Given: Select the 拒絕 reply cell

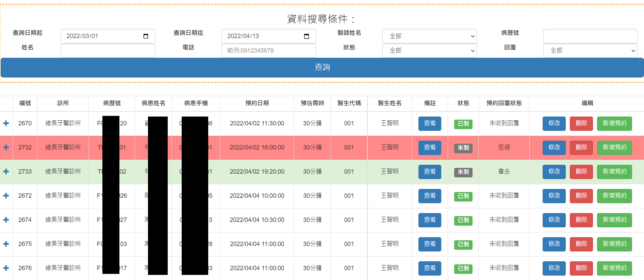Looking at the screenshot, I should coord(504,147).
